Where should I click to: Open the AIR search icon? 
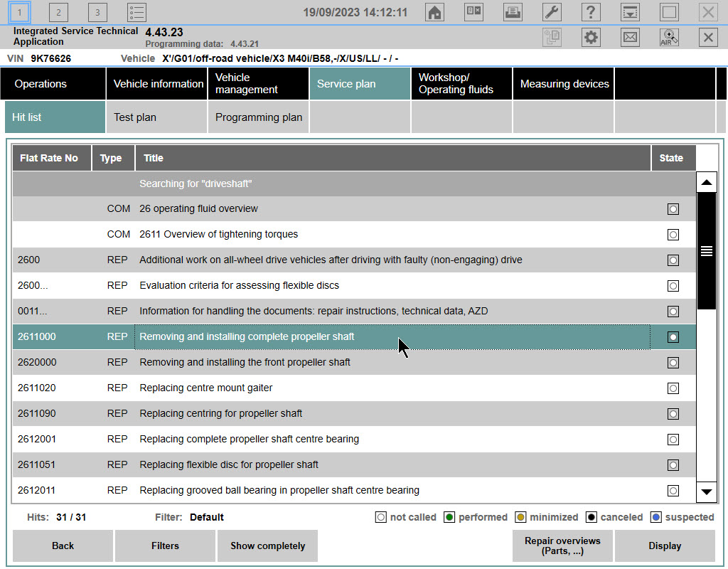[669, 38]
